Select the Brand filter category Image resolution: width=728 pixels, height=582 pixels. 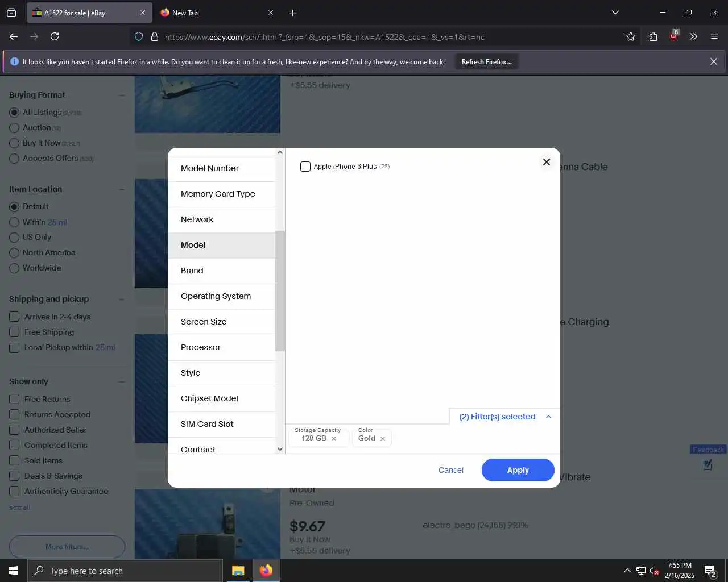pyautogui.click(x=222, y=271)
